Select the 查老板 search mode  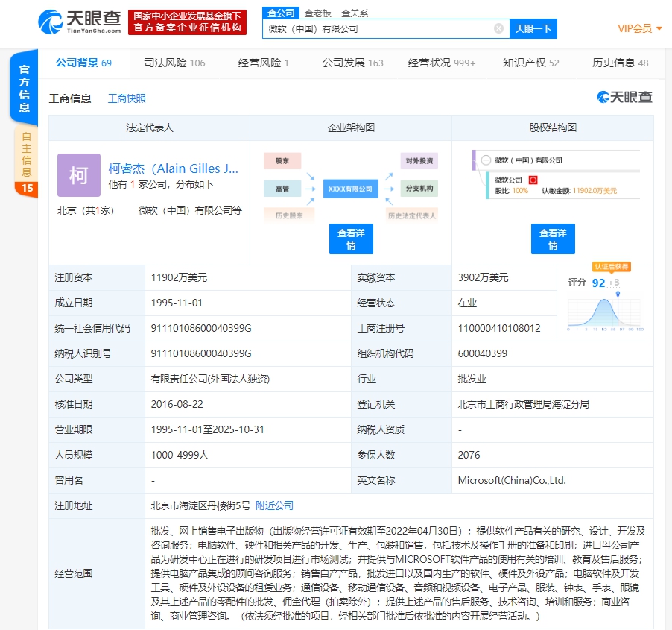[319, 13]
